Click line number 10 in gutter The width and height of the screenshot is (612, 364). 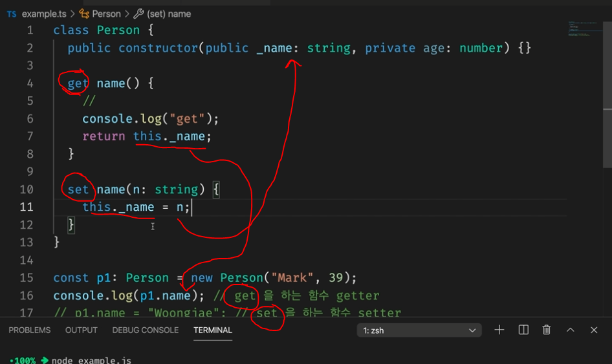pyautogui.click(x=27, y=189)
